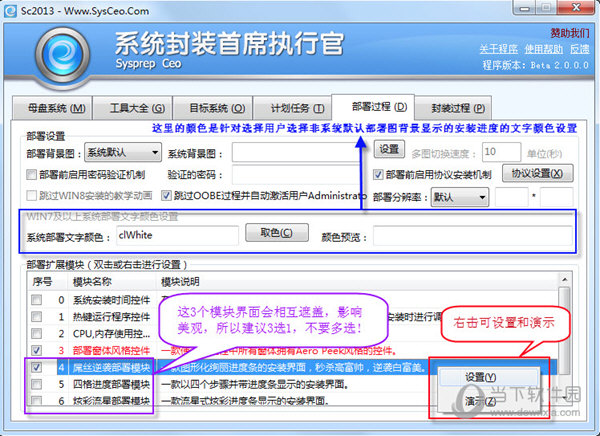
Task: Check module 2 CPU,内存使用控件
Action: [36, 333]
